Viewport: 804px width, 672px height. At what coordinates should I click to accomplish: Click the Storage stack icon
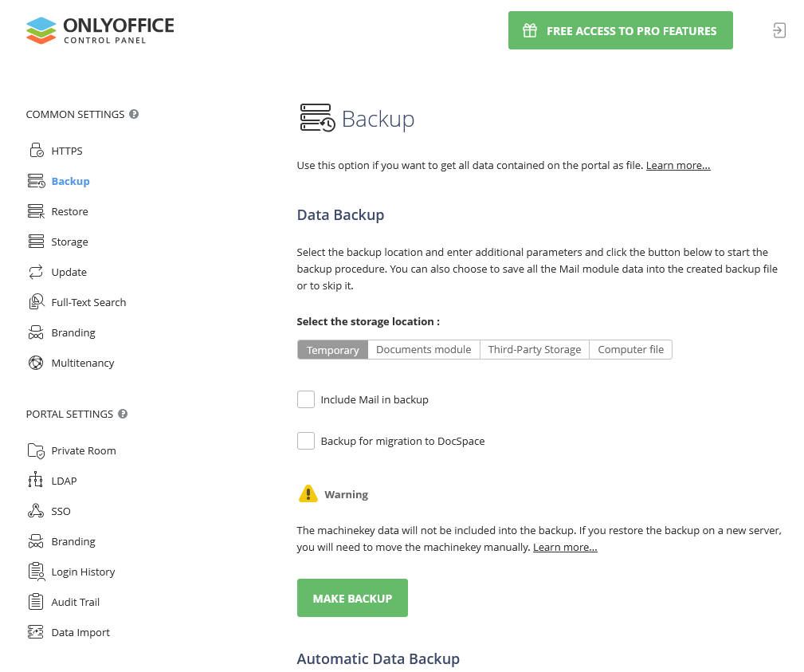pyautogui.click(x=36, y=242)
